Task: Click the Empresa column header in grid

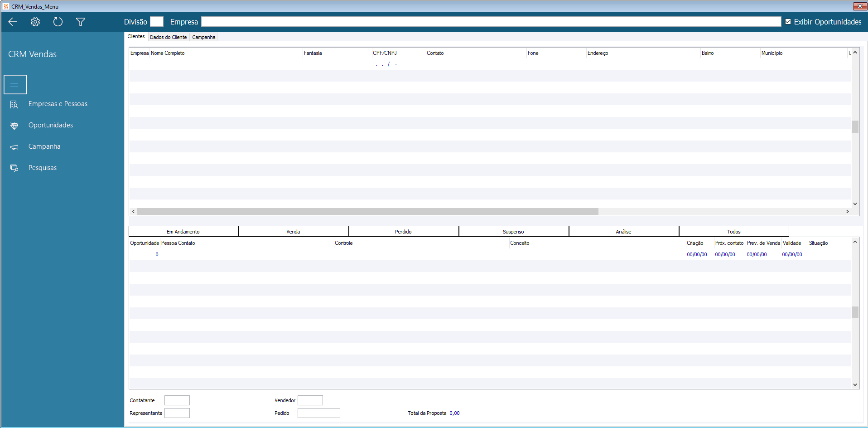Action: [x=140, y=53]
